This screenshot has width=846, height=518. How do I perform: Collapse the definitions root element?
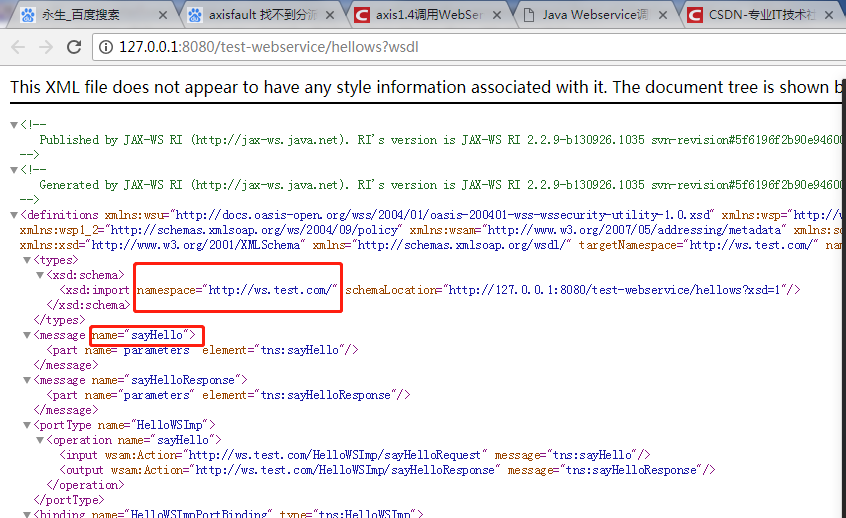14,215
